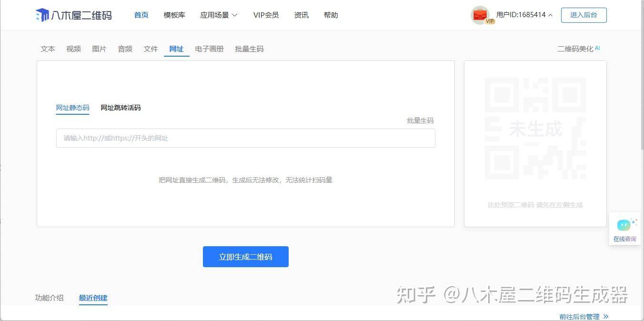Go to VIP会员 page
The width and height of the screenshot is (644, 321).
click(x=266, y=15)
